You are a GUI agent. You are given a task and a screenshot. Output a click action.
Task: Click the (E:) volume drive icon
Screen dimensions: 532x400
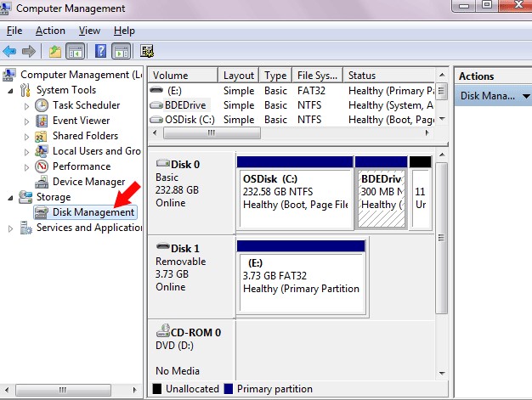click(156, 91)
